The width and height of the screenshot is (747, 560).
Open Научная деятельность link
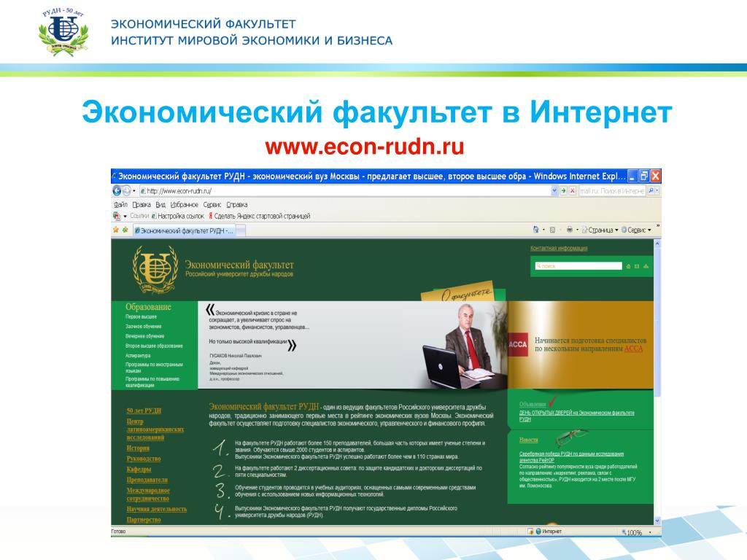[x=156, y=509]
